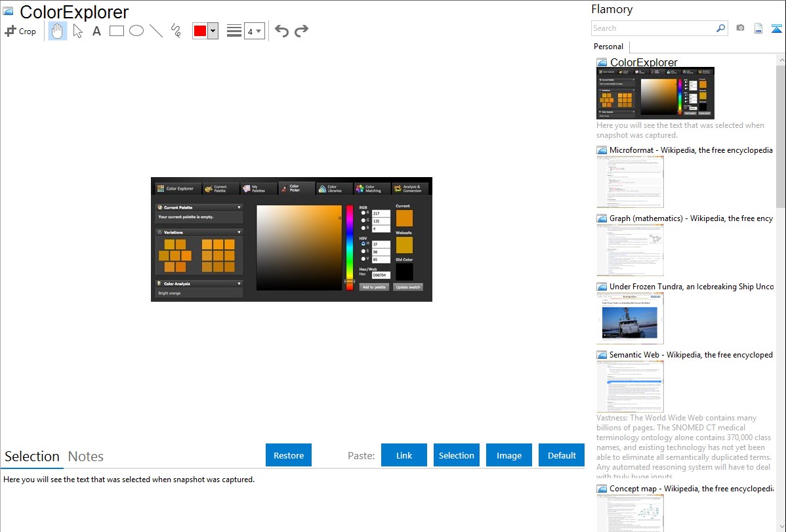This screenshot has width=786, height=532.
Task: Open the Personal tab in Flamory sidebar
Action: (x=609, y=47)
